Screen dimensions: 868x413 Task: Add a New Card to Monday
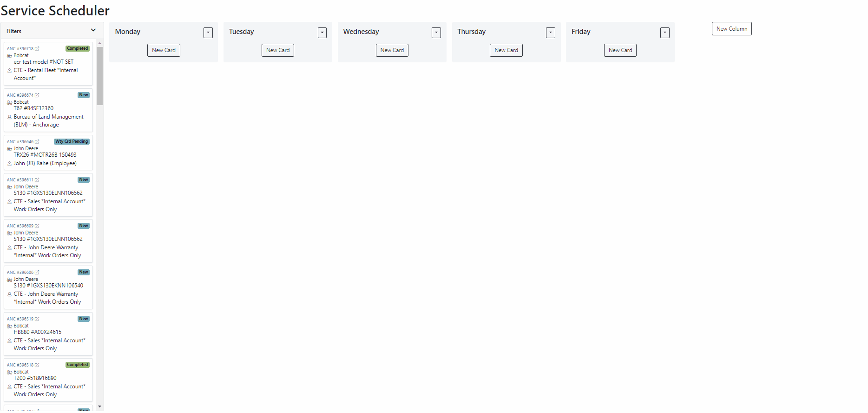tap(164, 50)
